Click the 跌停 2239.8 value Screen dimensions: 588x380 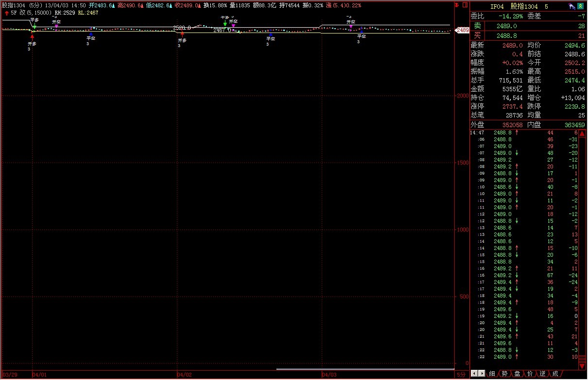pos(575,106)
